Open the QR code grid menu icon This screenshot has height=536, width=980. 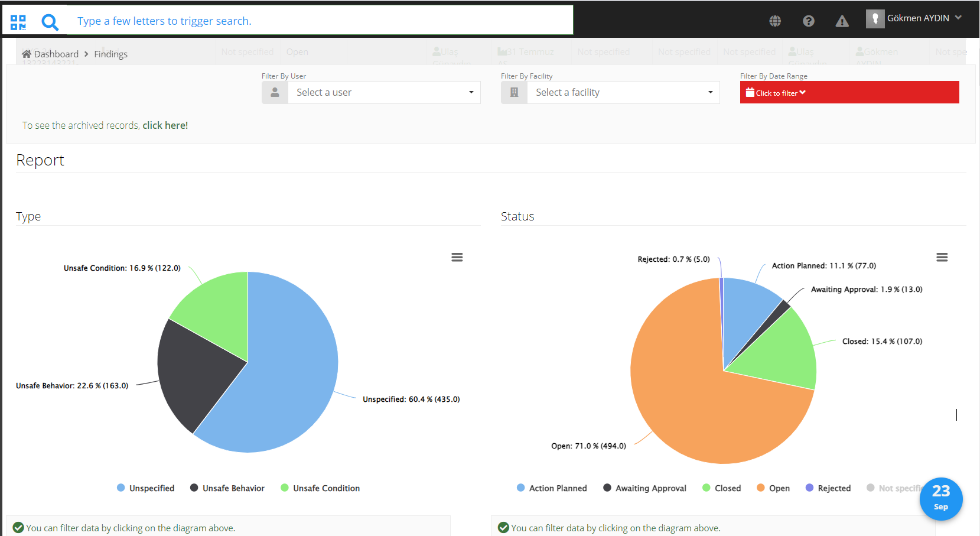[x=18, y=22]
